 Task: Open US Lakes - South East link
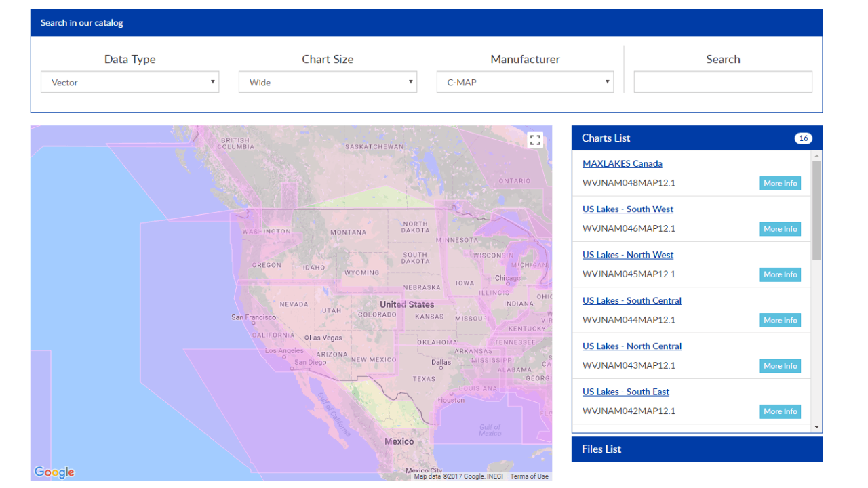(x=625, y=392)
